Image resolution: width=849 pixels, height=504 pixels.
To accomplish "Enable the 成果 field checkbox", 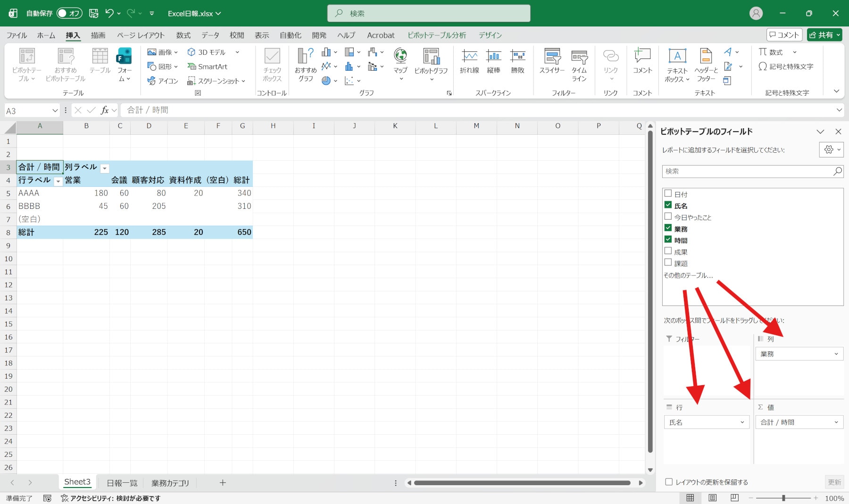I will tap(668, 251).
